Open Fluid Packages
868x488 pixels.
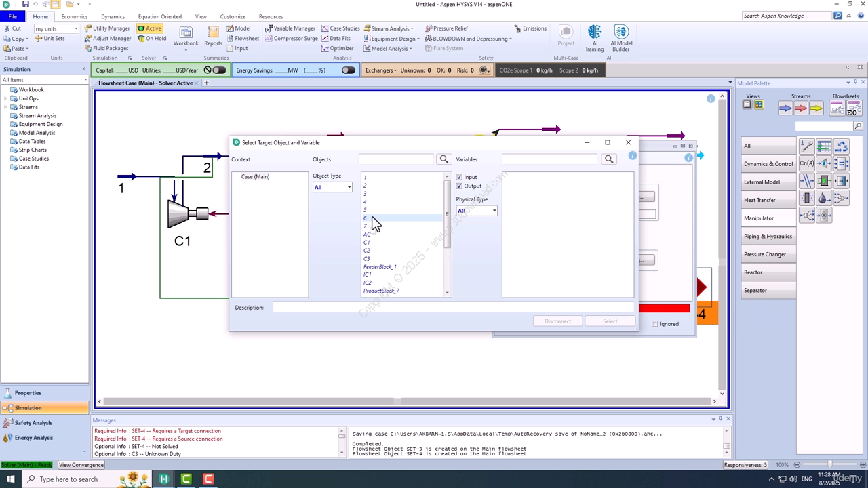point(106,48)
